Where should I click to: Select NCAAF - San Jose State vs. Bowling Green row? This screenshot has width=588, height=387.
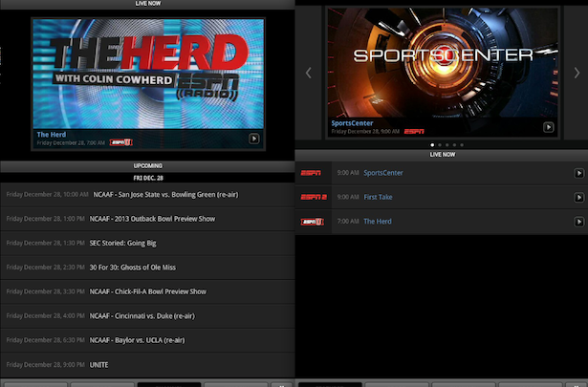(x=147, y=195)
